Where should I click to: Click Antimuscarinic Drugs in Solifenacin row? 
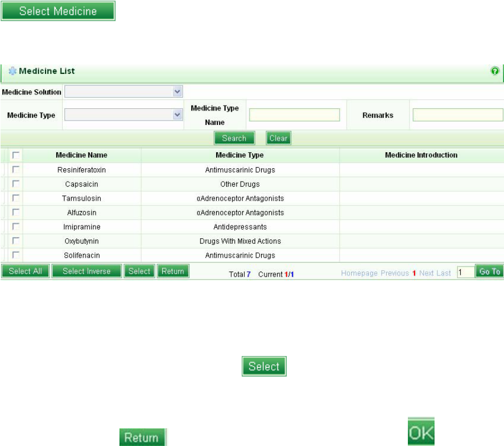point(240,255)
